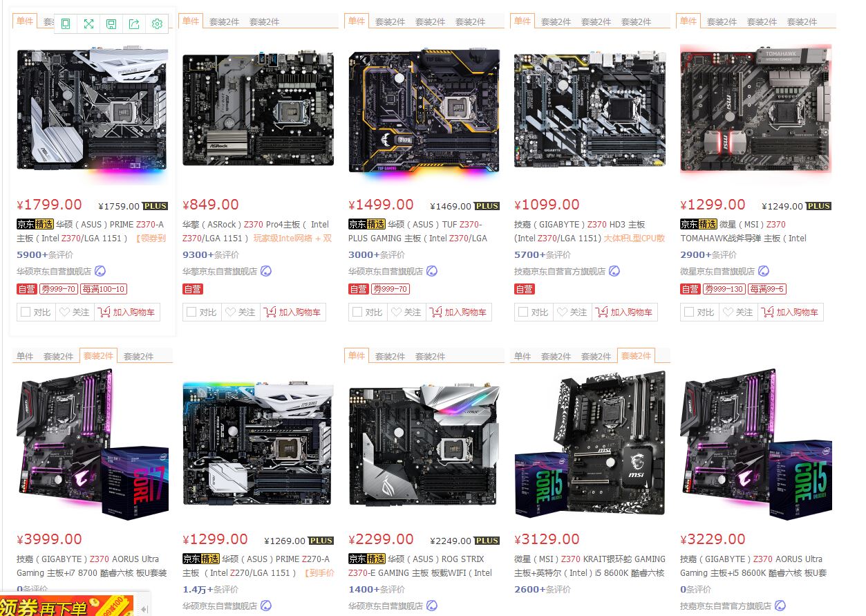Tick 对比 checkbox for MSI Z370 TOMAHAWK
This screenshot has height=616, width=866.
[689, 312]
